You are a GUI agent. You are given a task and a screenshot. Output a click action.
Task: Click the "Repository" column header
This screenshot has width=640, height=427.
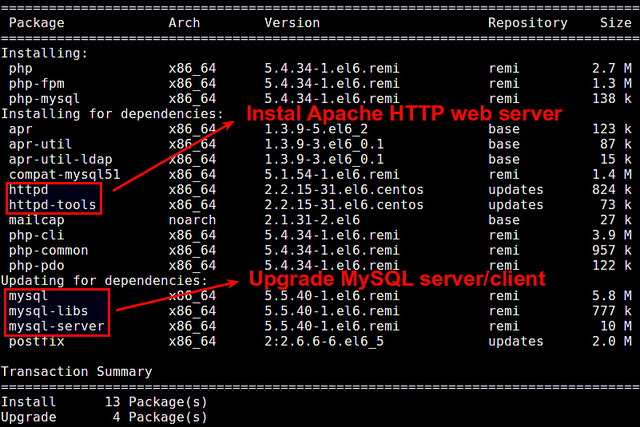[x=528, y=22]
